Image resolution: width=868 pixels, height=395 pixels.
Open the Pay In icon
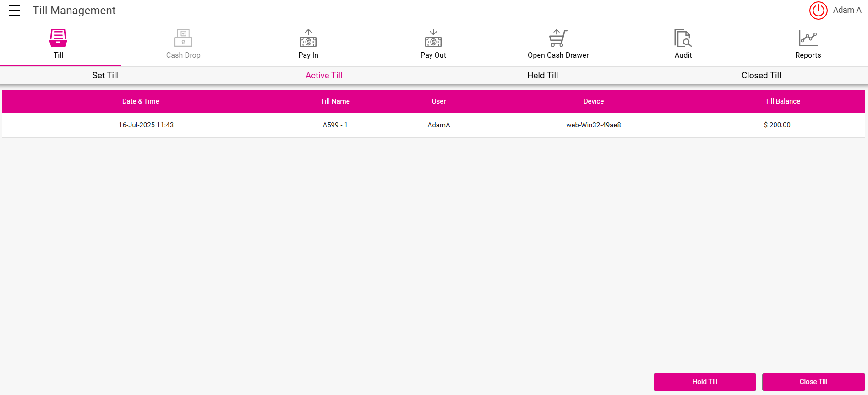(308, 38)
